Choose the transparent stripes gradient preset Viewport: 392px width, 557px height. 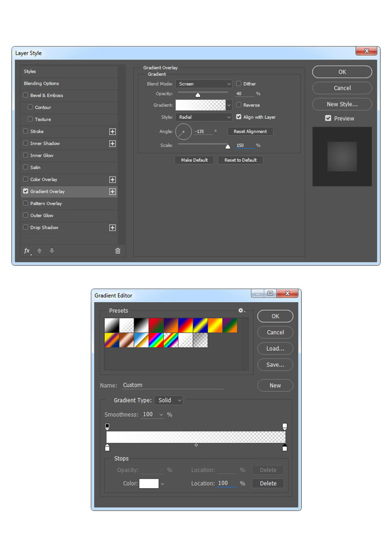(185, 340)
